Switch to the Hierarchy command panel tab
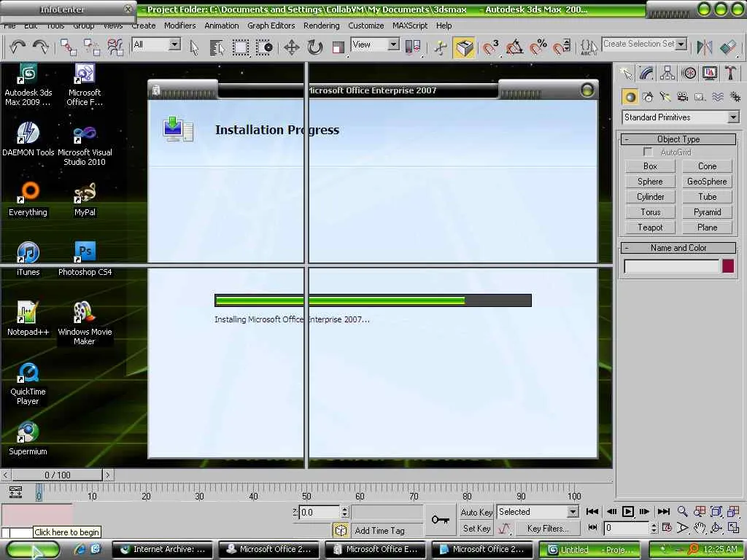747x560 pixels. coord(667,74)
